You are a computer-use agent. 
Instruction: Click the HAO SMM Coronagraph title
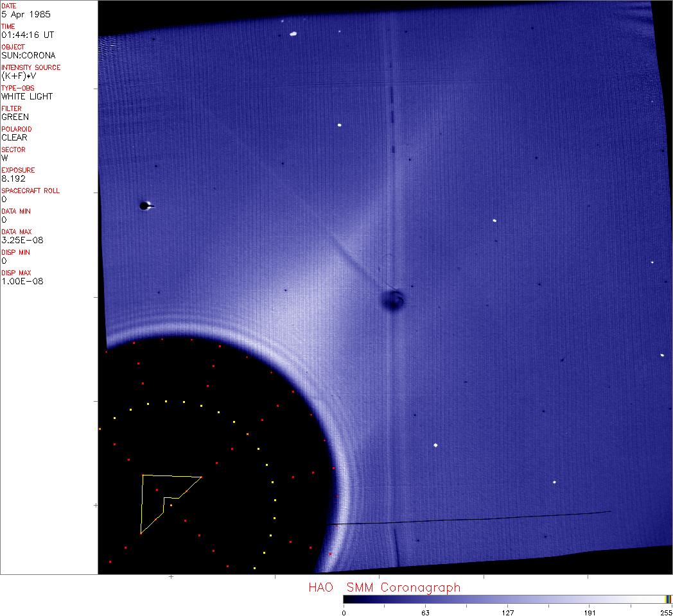(384, 587)
